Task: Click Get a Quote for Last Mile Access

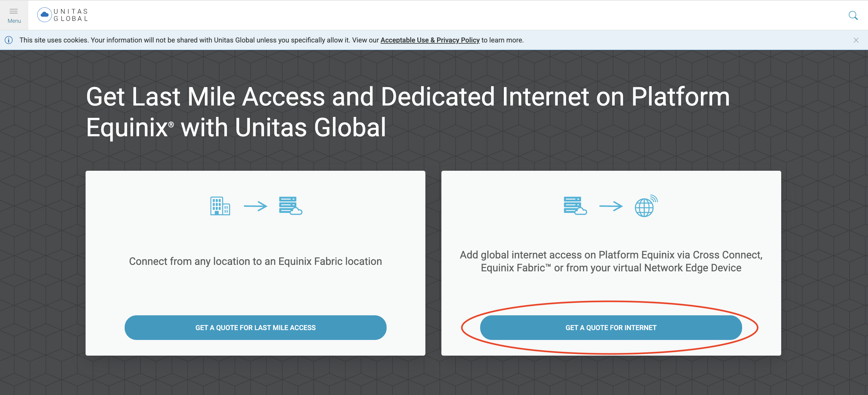Action: pyautogui.click(x=255, y=327)
